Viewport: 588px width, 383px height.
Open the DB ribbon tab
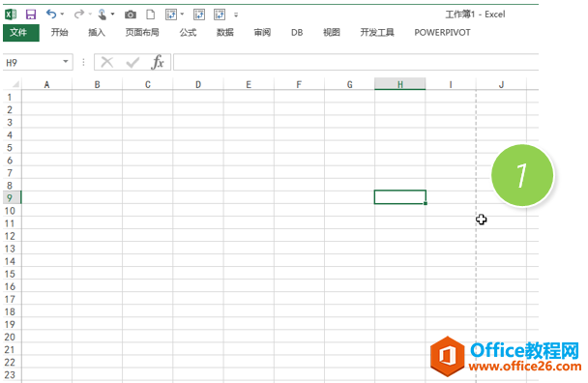coord(297,33)
